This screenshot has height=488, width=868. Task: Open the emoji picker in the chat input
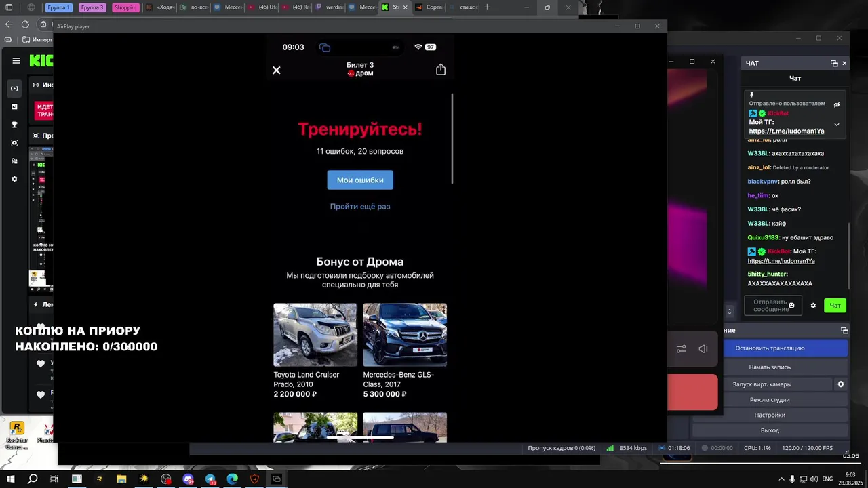click(791, 305)
